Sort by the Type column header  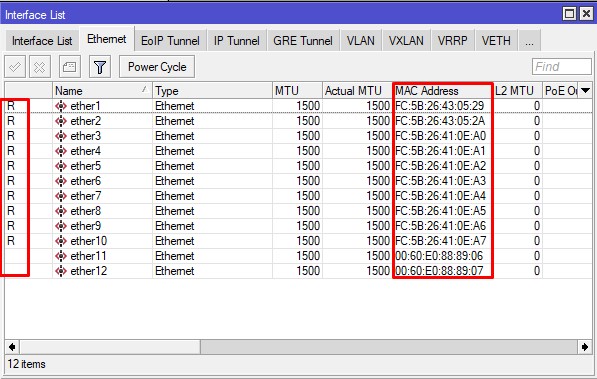click(x=212, y=91)
